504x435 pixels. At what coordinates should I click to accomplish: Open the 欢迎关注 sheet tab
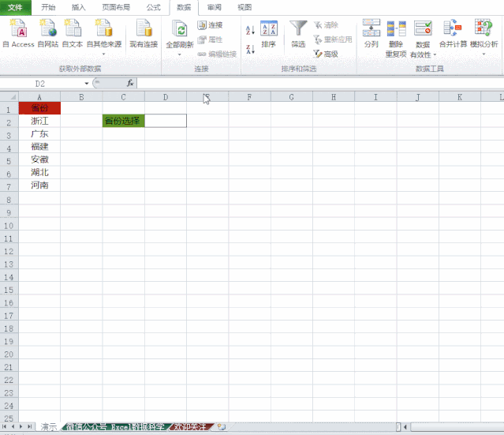coord(191,427)
